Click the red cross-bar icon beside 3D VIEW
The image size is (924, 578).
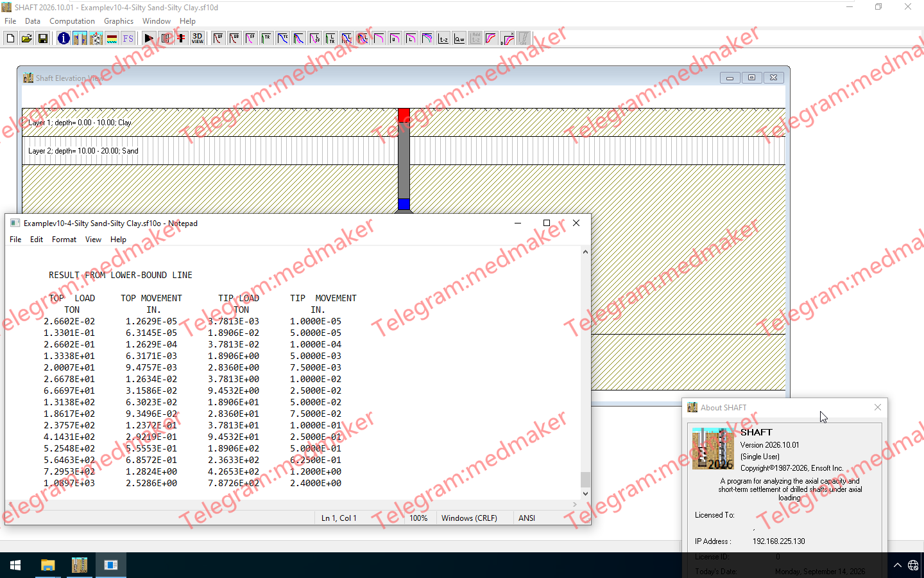tap(181, 39)
